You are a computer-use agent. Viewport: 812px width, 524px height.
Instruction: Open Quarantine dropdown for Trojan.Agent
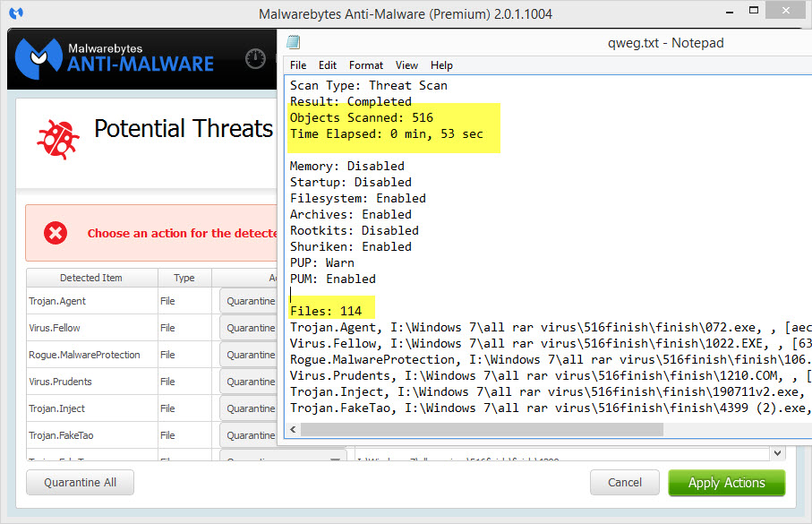(249, 301)
